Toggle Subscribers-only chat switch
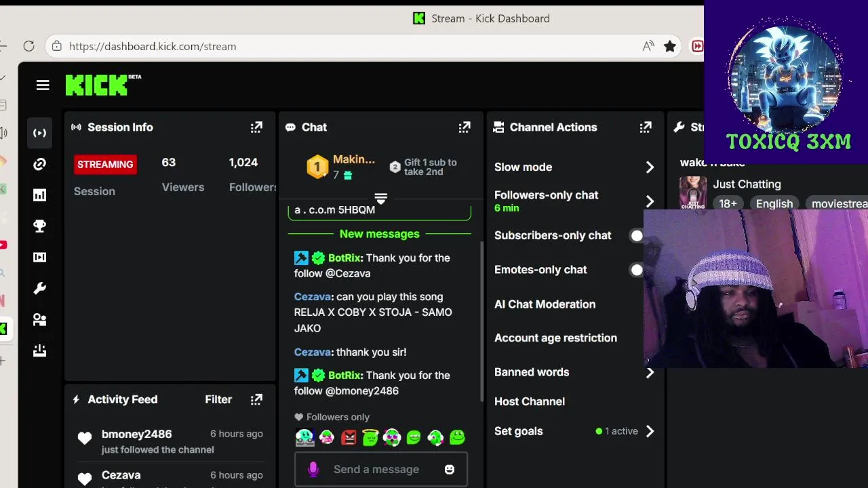The image size is (868, 488). 636,236
